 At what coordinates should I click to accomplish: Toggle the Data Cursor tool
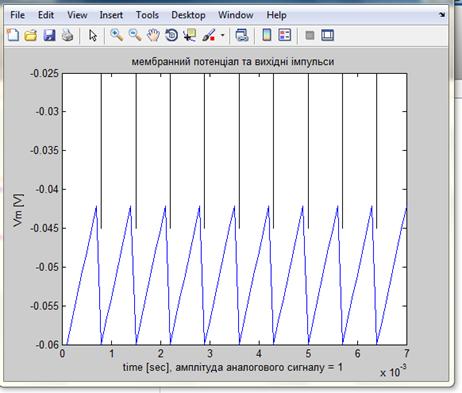click(x=190, y=35)
